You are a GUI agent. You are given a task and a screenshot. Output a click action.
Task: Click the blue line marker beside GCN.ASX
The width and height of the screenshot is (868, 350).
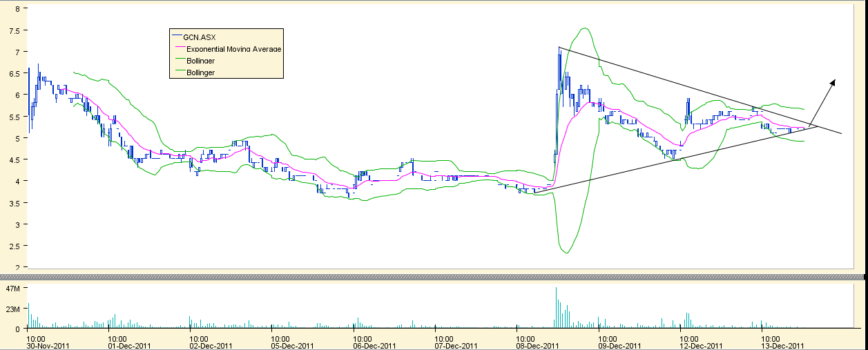click(177, 36)
